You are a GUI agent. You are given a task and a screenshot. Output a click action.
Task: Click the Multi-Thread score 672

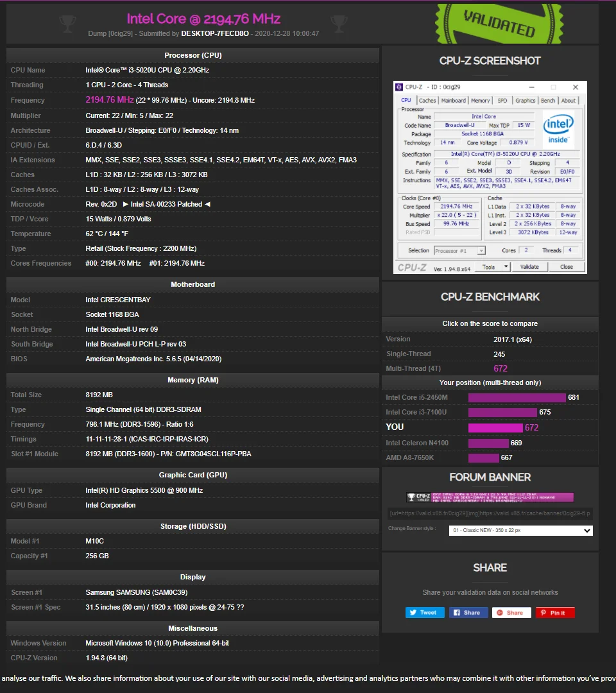coord(501,368)
